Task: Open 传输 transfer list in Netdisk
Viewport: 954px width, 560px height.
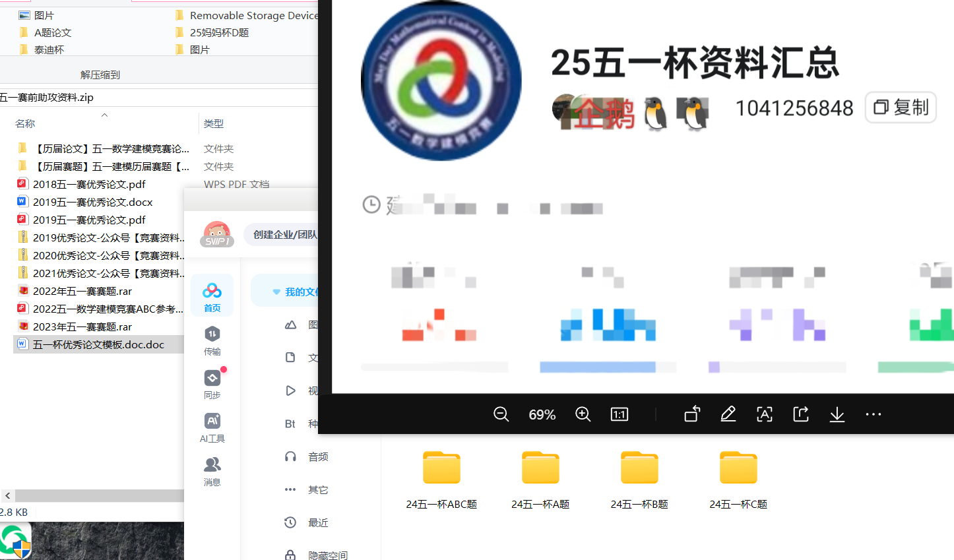Action: click(x=212, y=340)
